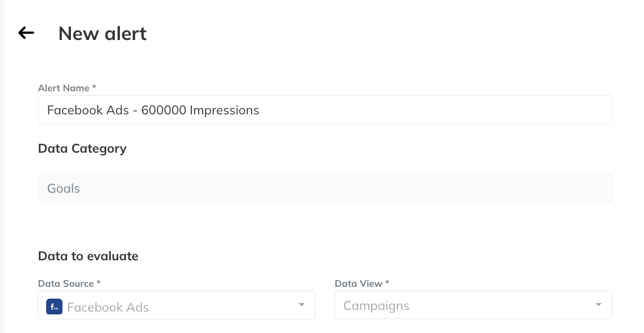
Task: Go back using the left arrow
Action: 26,33
